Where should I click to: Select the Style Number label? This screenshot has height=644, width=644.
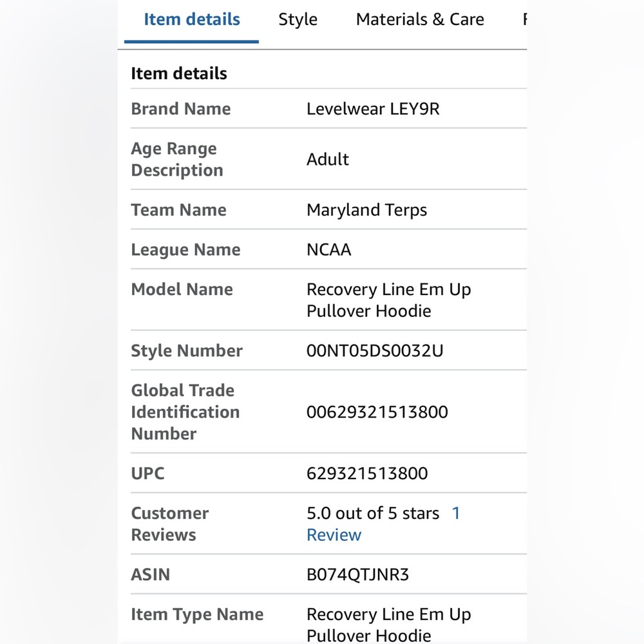click(187, 351)
